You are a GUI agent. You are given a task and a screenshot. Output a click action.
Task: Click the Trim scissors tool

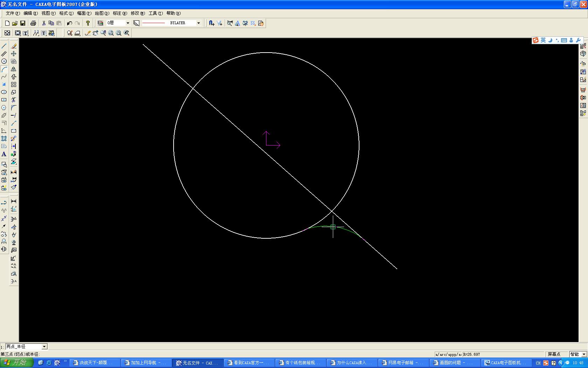[14, 100]
